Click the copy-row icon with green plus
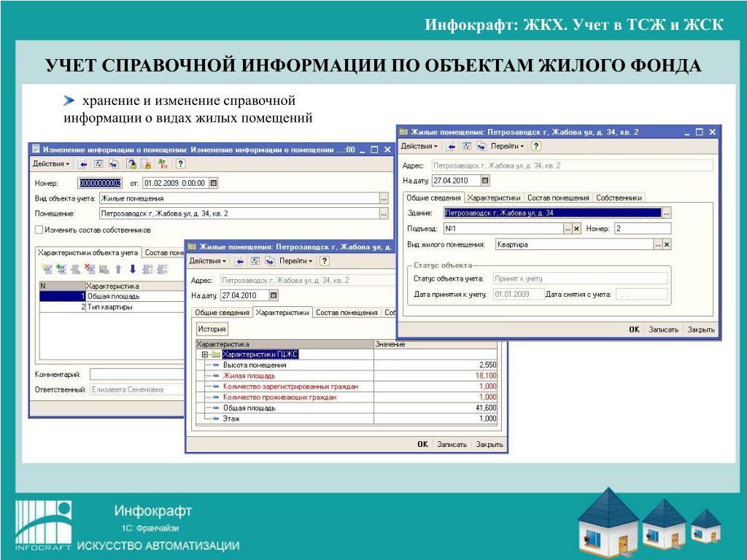The height and width of the screenshot is (560, 747). tap(61, 269)
